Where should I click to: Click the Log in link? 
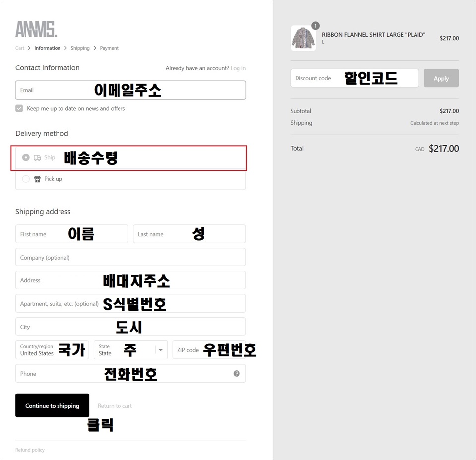[x=238, y=68]
